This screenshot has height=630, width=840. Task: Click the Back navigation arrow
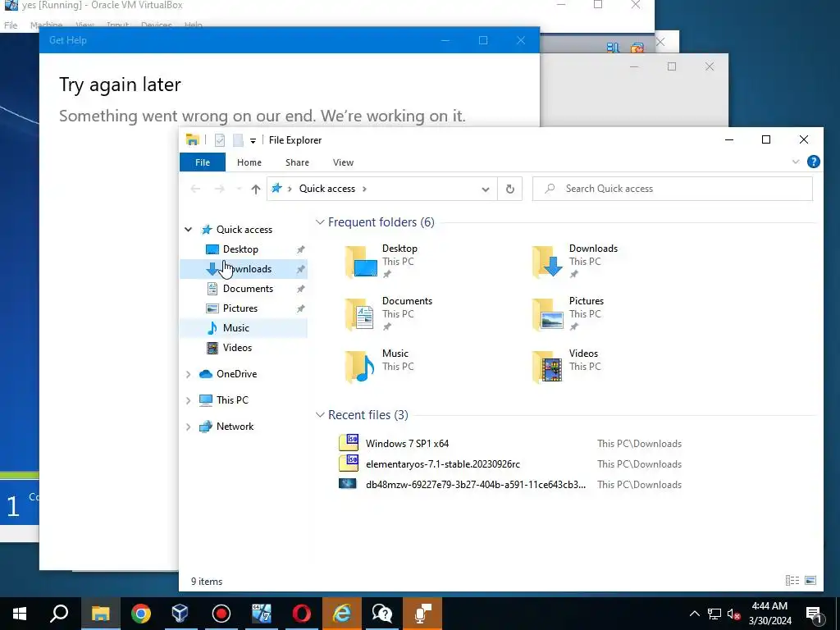[x=195, y=189]
